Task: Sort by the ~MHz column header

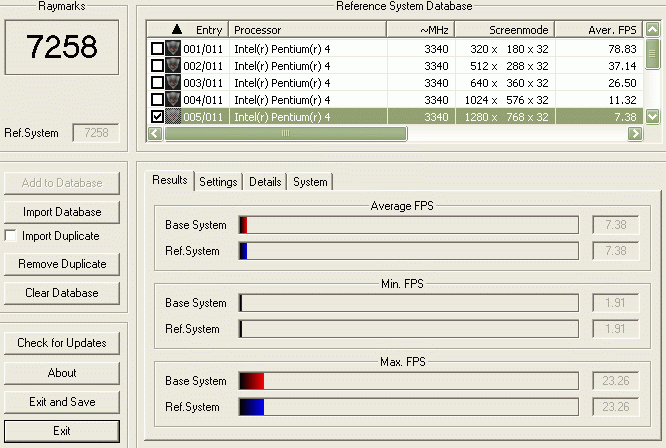Action: (420, 30)
